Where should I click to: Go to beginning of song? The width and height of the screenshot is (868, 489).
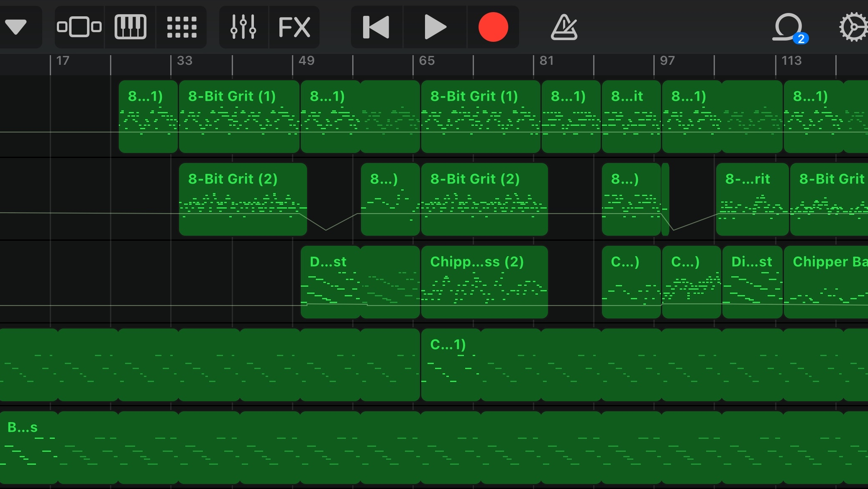[376, 27]
